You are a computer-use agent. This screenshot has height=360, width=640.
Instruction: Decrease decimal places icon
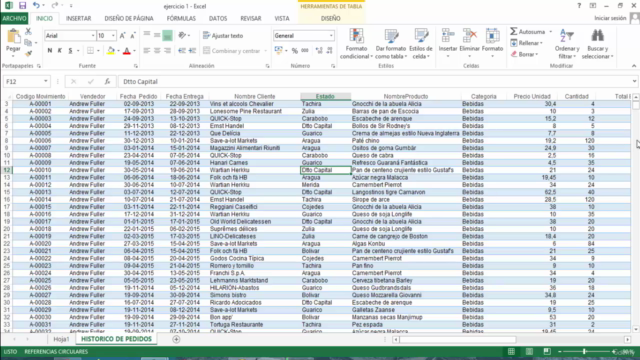[329, 51]
